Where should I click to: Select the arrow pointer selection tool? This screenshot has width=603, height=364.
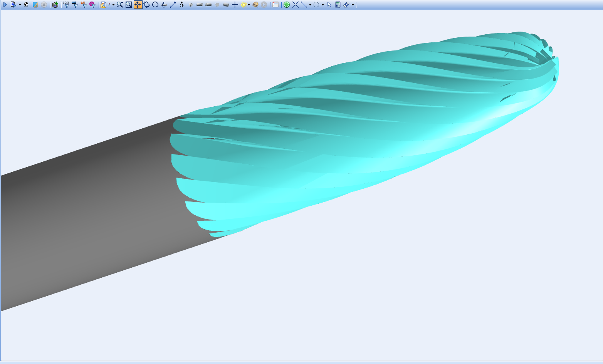329,5
